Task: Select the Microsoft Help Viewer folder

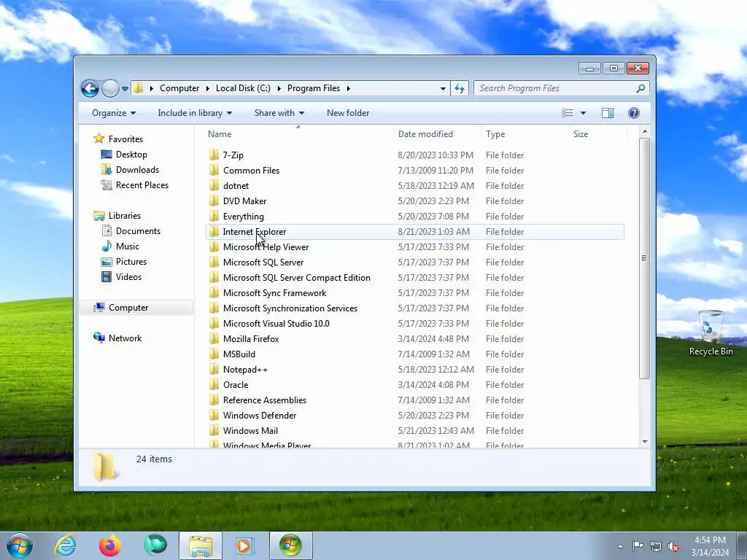Action: click(x=266, y=246)
